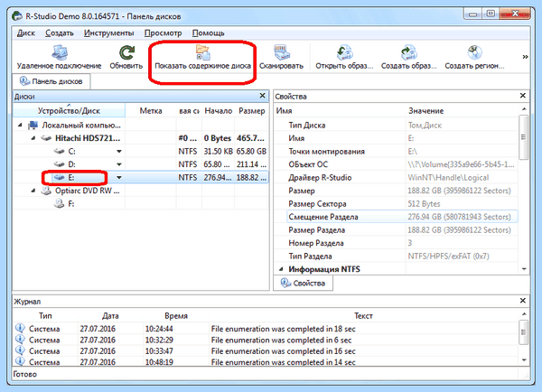This screenshot has height=392, width=542.
Task: Collapse the Hitachi HDS721 drive node
Action: coord(33,138)
